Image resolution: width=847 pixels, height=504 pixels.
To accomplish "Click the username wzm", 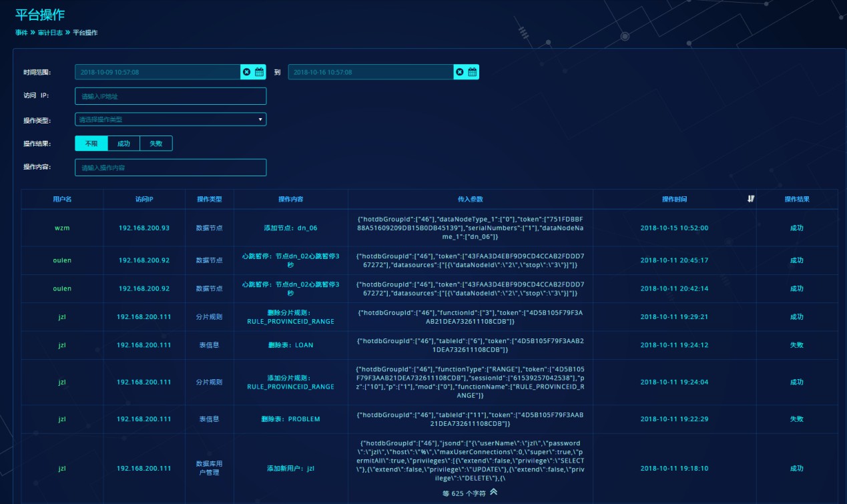I will click(62, 228).
